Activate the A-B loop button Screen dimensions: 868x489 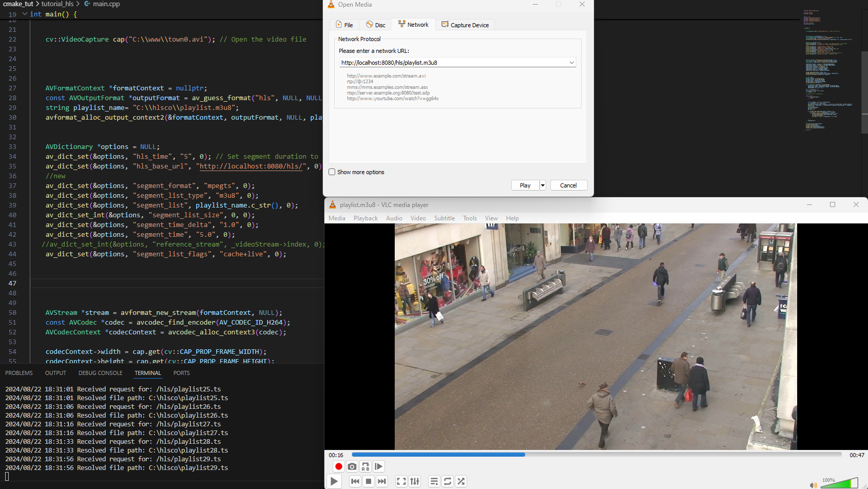pos(365,466)
